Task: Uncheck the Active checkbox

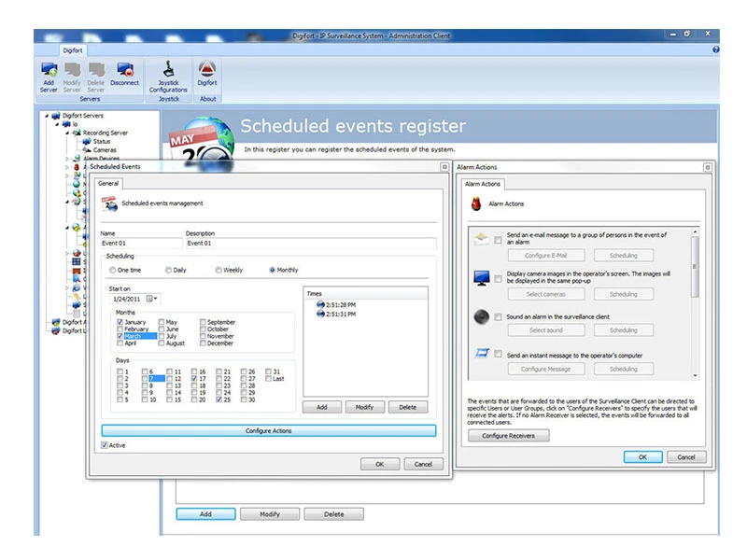Action: click(x=105, y=445)
